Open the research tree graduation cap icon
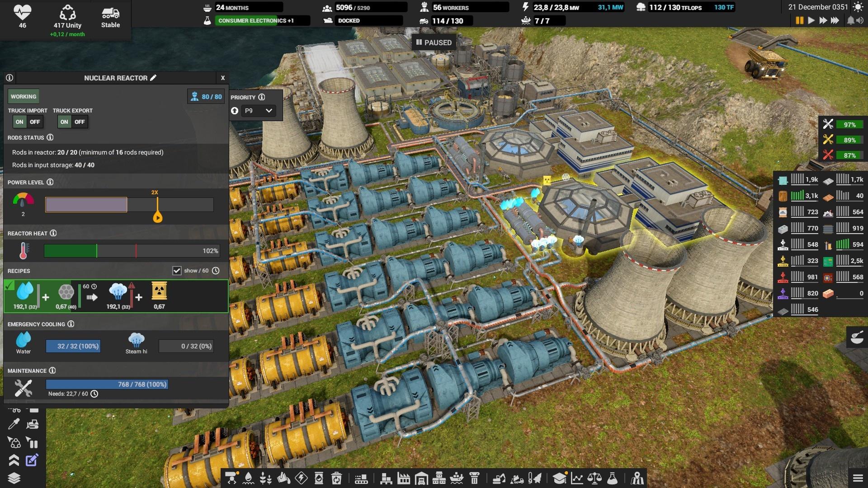 click(x=559, y=478)
